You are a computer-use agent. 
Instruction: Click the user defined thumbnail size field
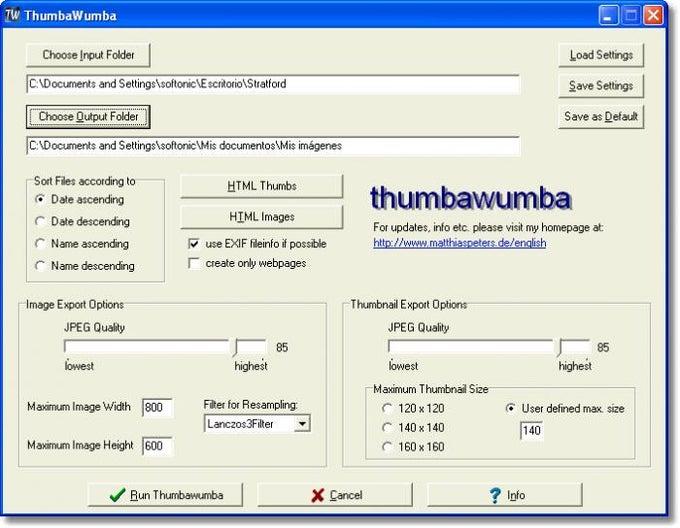531,430
